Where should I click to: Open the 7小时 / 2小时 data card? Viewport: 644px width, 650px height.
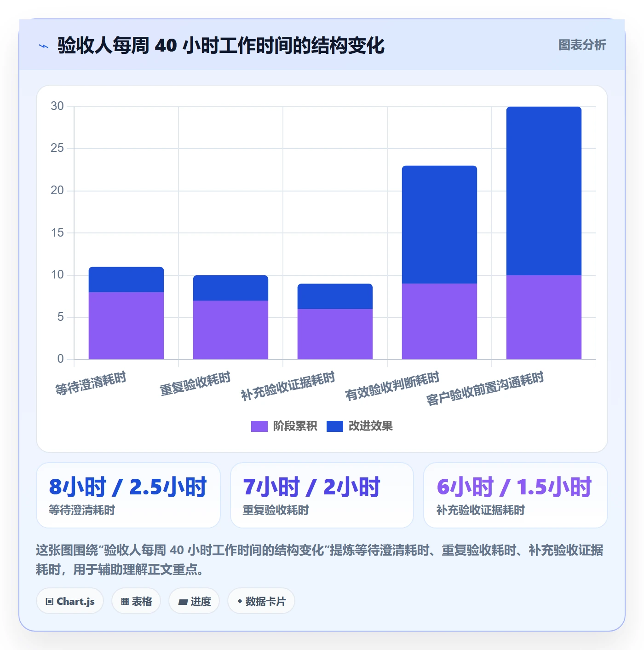tap(322, 495)
